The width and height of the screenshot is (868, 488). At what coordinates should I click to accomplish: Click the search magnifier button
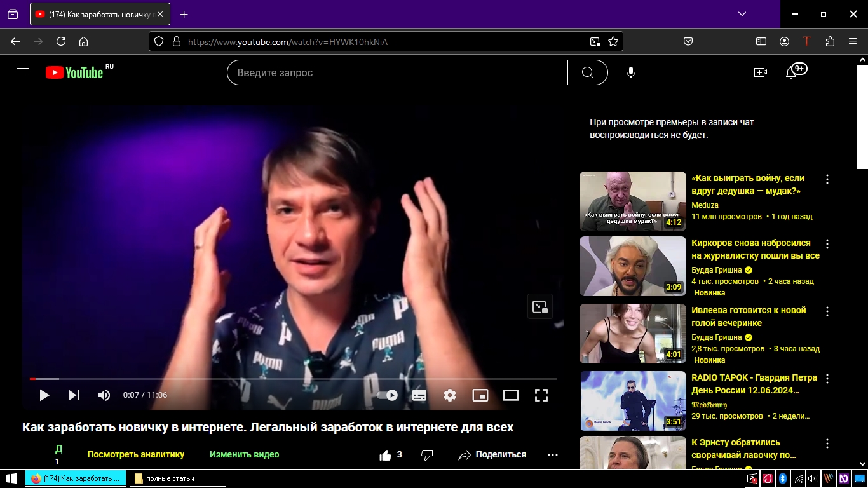click(588, 72)
